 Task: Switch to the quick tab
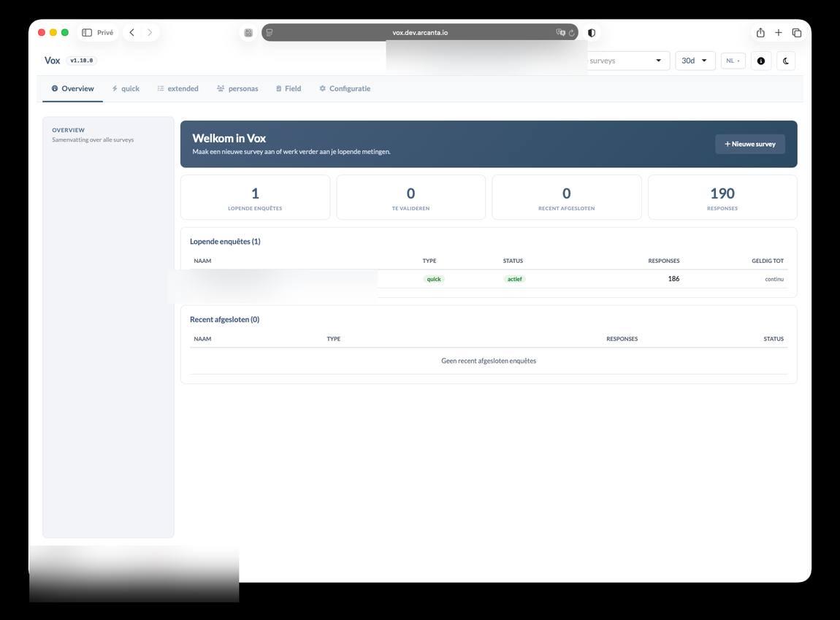(x=126, y=89)
